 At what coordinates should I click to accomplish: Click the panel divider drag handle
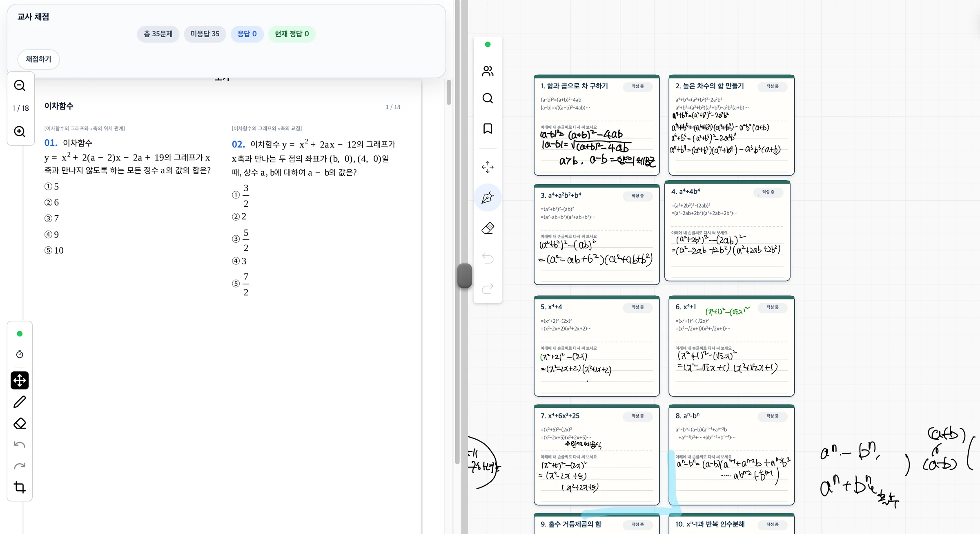pos(464,276)
